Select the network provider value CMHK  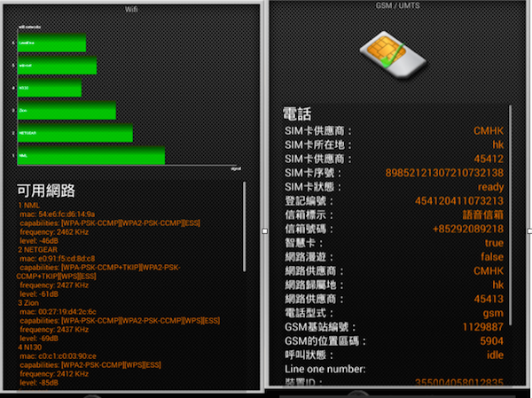489,270
